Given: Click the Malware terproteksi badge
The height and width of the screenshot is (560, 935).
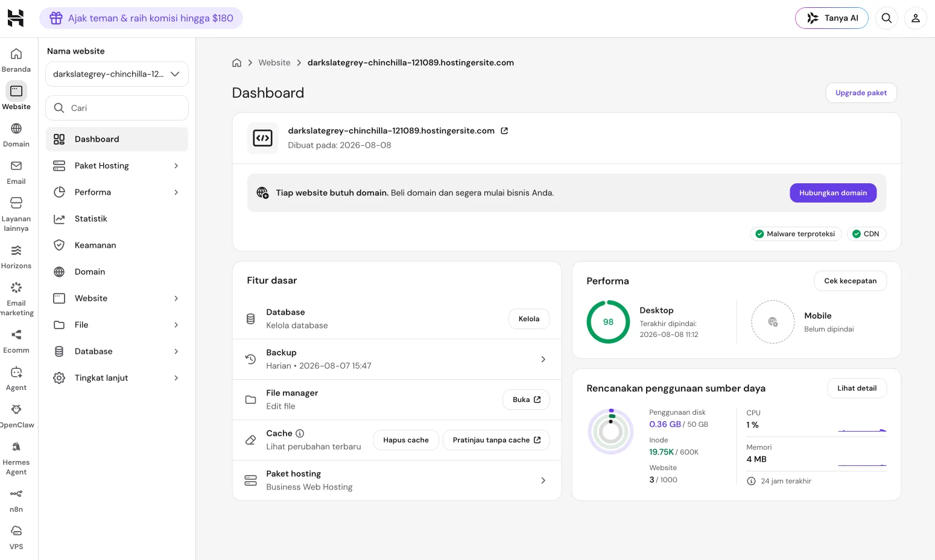Looking at the screenshot, I should (796, 234).
